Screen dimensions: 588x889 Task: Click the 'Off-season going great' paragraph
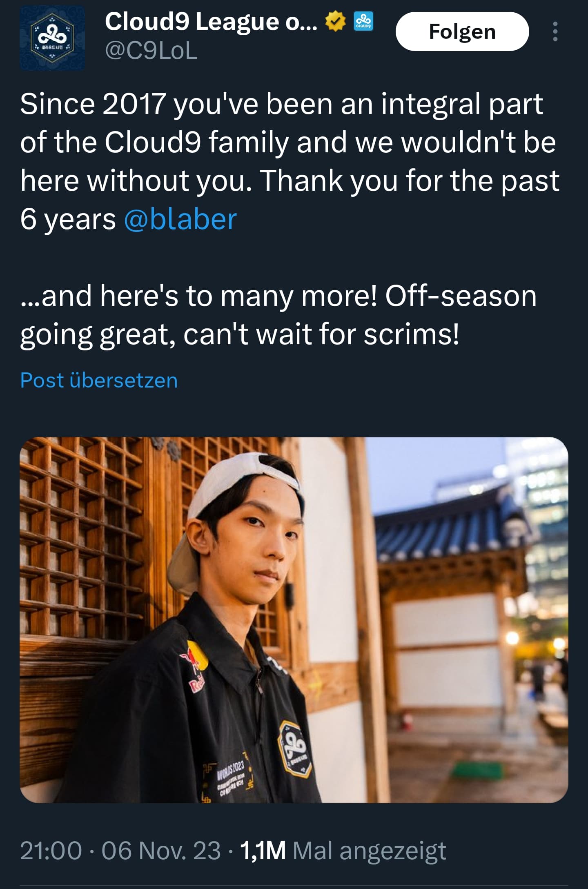pos(278,315)
